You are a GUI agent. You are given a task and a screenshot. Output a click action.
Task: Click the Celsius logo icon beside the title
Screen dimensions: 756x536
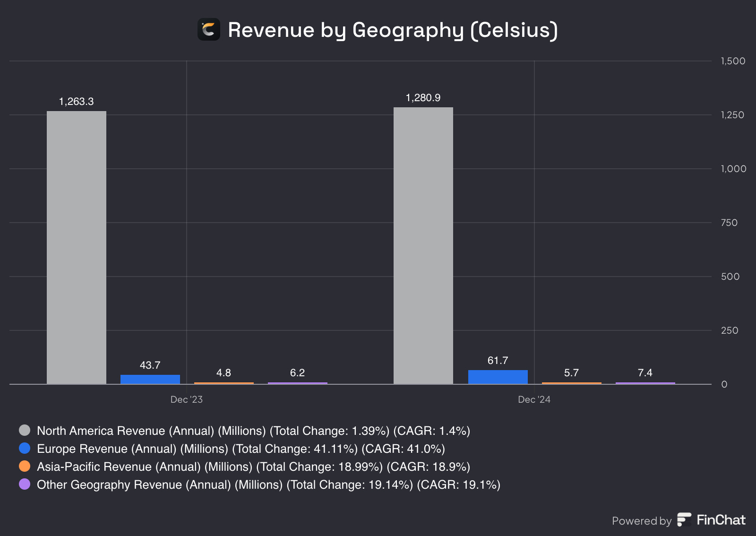tap(208, 29)
